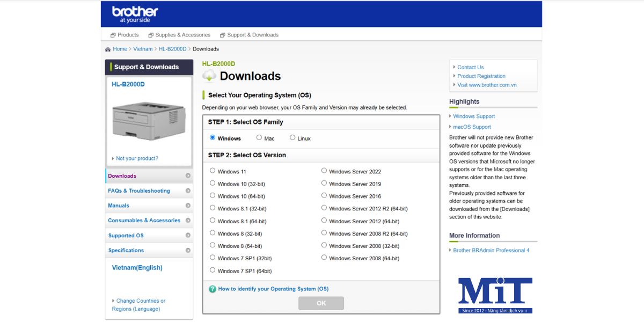Click the arrow icon beside Specifications

(x=188, y=251)
